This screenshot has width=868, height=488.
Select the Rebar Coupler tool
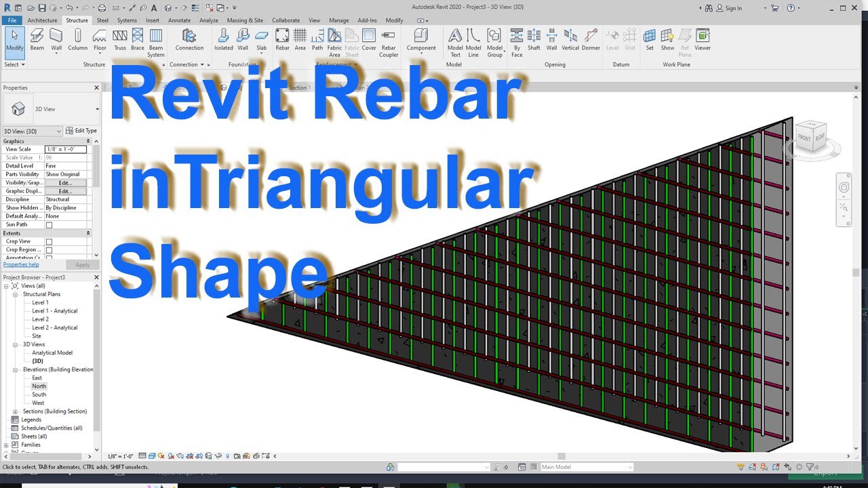(389, 43)
